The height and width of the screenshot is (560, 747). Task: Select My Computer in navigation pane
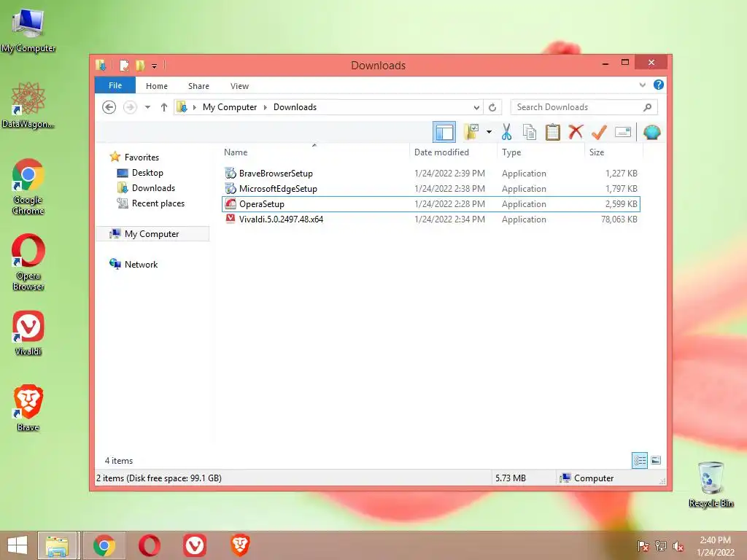(152, 234)
